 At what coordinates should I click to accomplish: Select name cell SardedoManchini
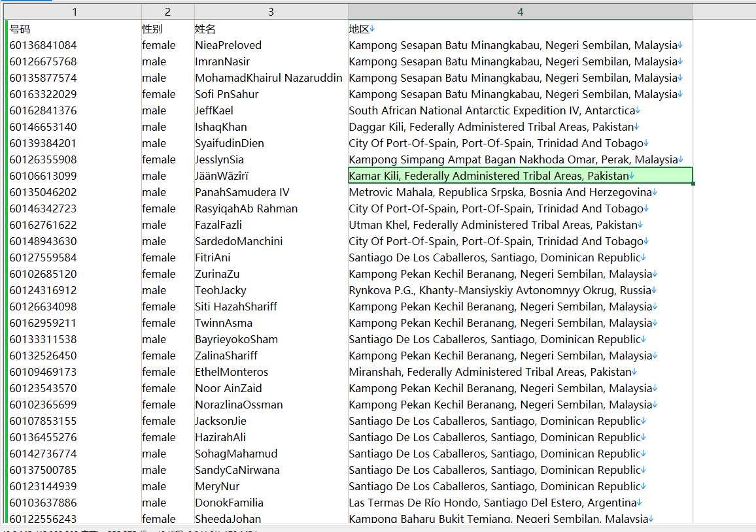271,241
